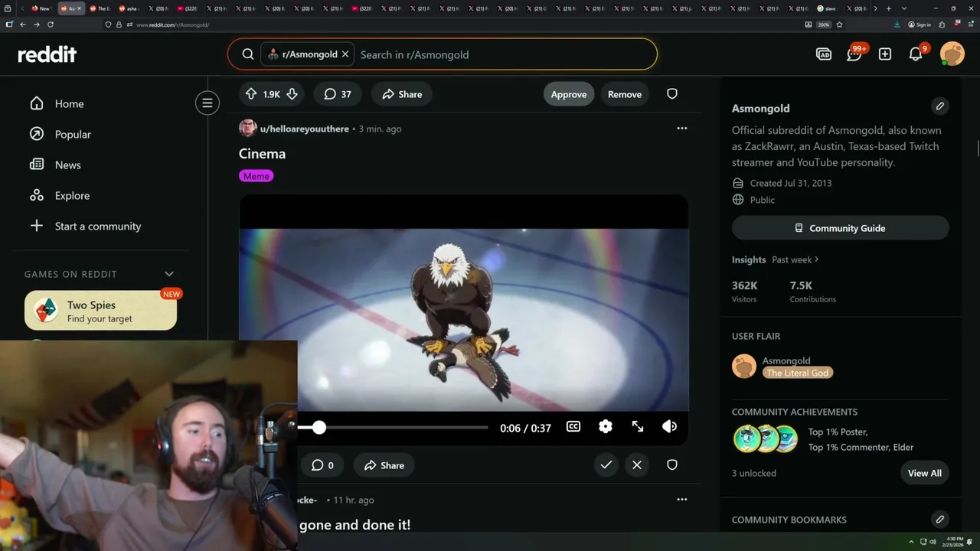Bookmark this page with star icon

point(840,24)
